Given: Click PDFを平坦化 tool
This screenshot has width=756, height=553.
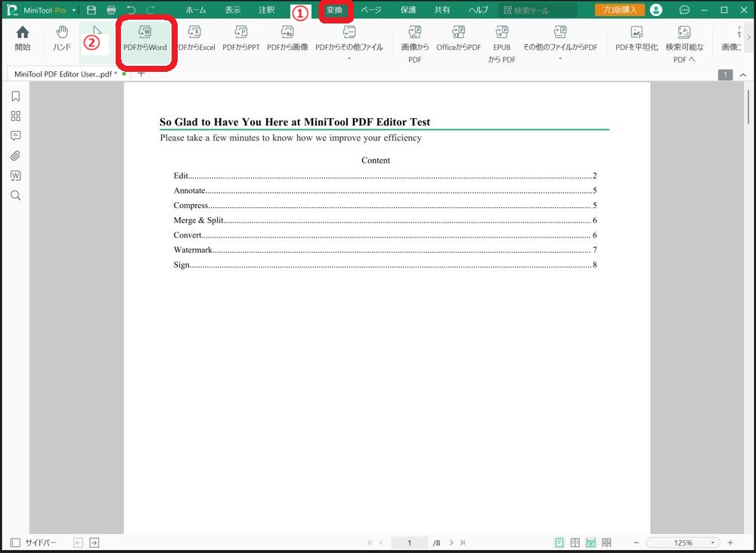Looking at the screenshot, I should click(637, 39).
